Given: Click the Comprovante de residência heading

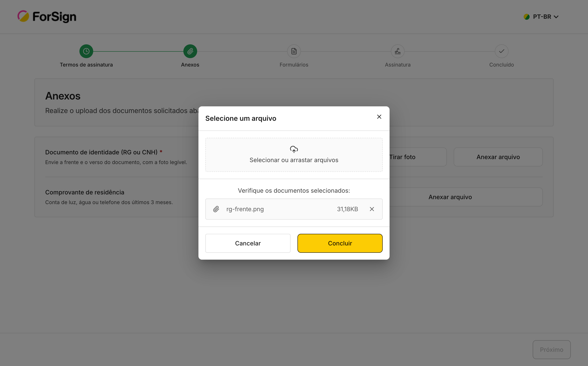Looking at the screenshot, I should [84, 192].
